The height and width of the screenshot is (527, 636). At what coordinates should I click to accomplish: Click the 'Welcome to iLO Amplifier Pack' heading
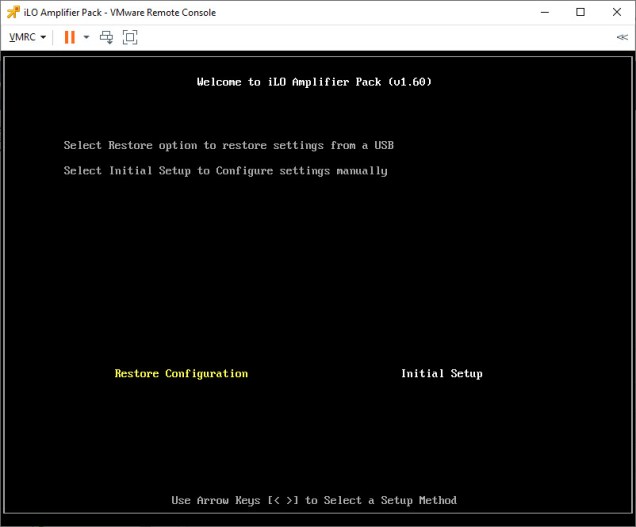coord(290,82)
